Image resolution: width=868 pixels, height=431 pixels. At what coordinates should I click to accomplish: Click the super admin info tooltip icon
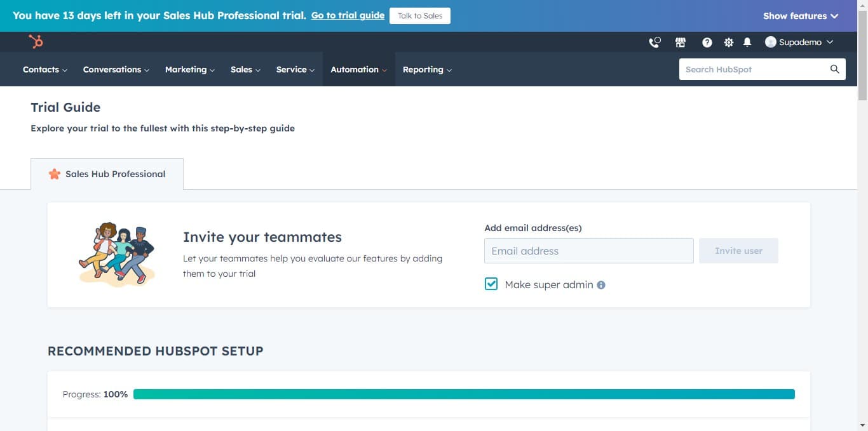point(600,284)
